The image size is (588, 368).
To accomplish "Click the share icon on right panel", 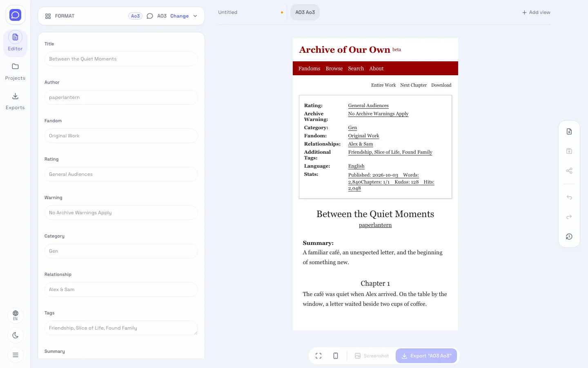I will [569, 171].
